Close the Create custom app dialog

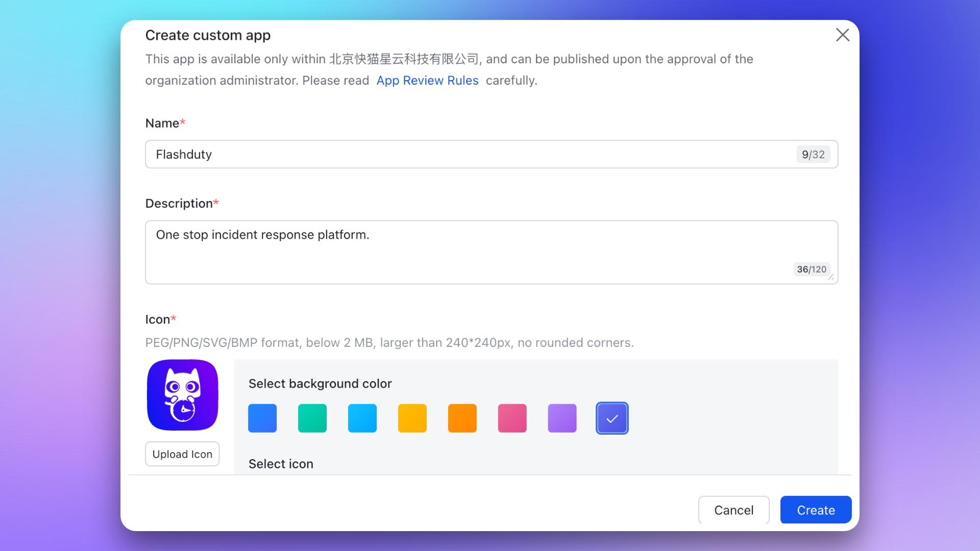click(842, 35)
